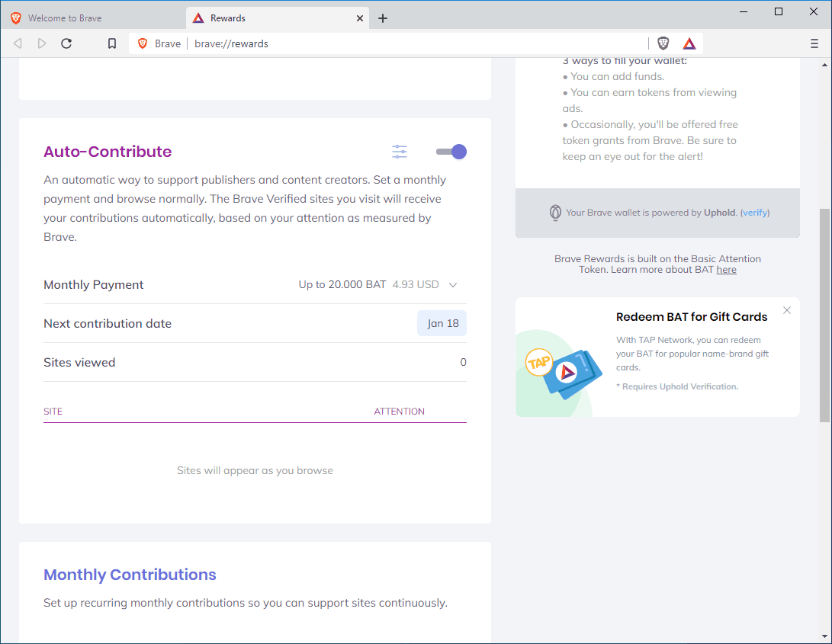Click the Brave site info icon in address bar
Viewport: 832px width, 644px height.
tap(143, 43)
